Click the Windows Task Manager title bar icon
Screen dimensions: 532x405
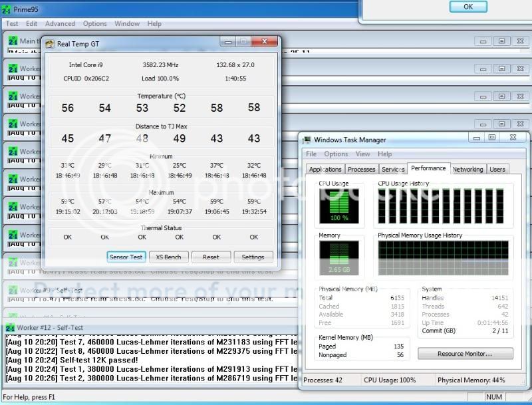click(307, 140)
